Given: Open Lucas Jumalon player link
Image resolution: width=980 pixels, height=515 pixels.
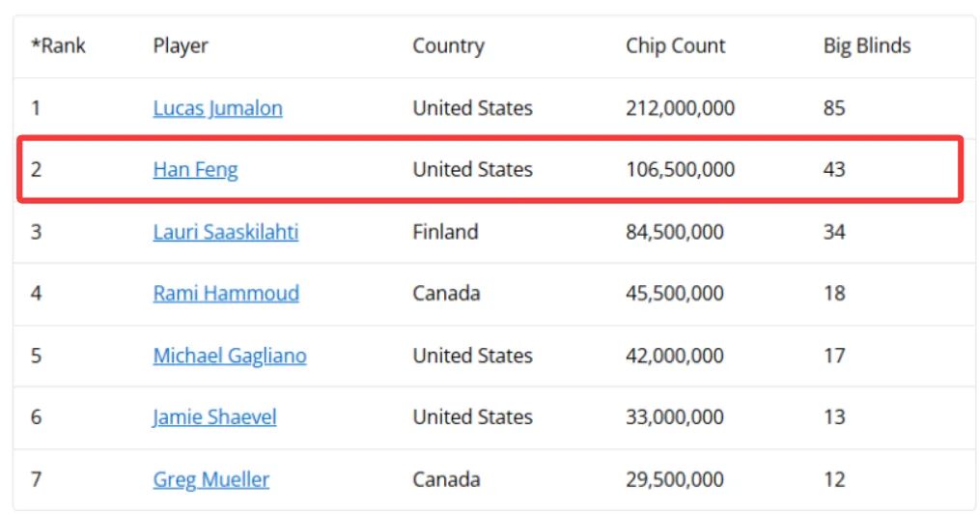Looking at the screenshot, I should point(217,108).
